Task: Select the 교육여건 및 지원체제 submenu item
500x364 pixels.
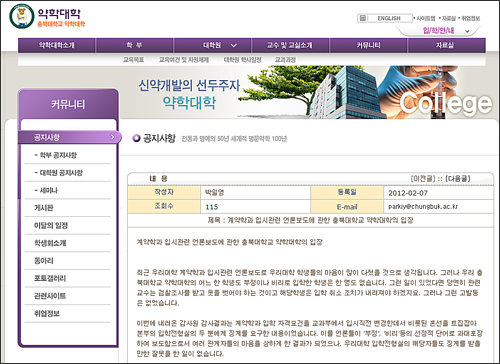Action: tap(184, 60)
